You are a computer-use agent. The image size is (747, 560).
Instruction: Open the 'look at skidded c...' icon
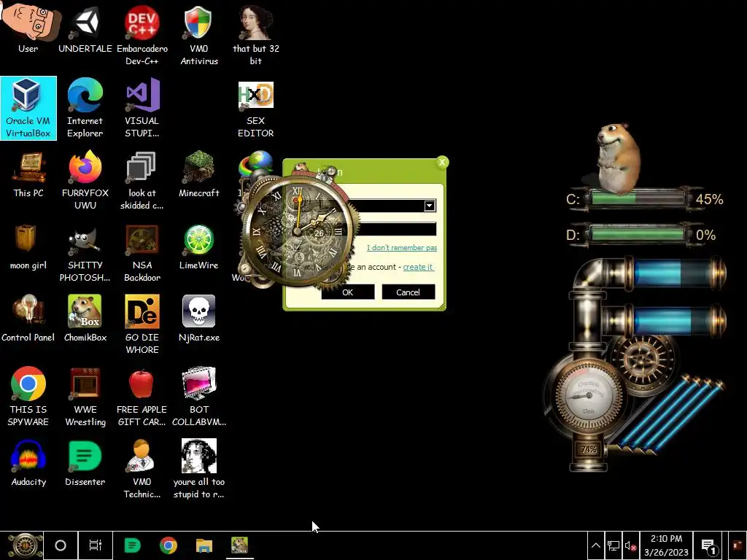(x=142, y=180)
